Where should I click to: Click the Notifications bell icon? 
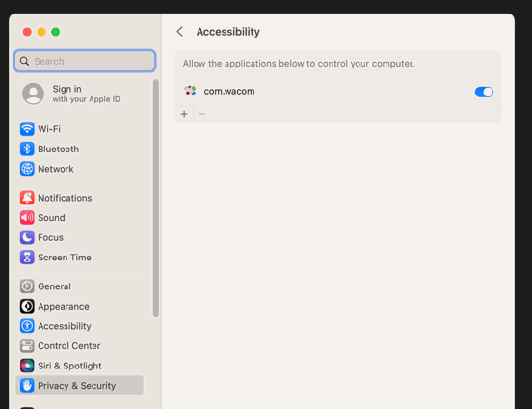27,198
